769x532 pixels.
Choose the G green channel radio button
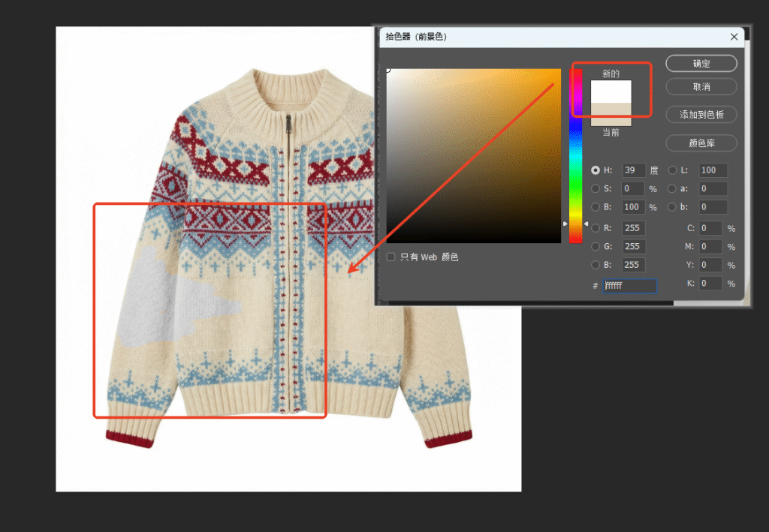pos(596,246)
